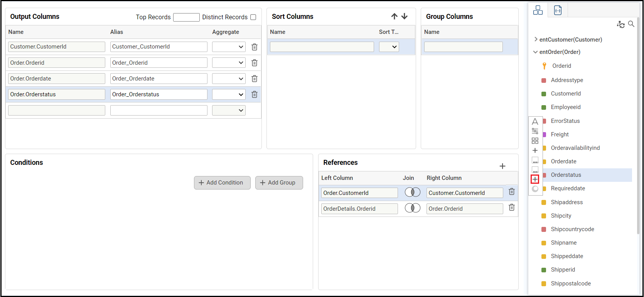Expand the entCustomer(Customer) tree node
The height and width of the screenshot is (297, 644).
(536, 39)
